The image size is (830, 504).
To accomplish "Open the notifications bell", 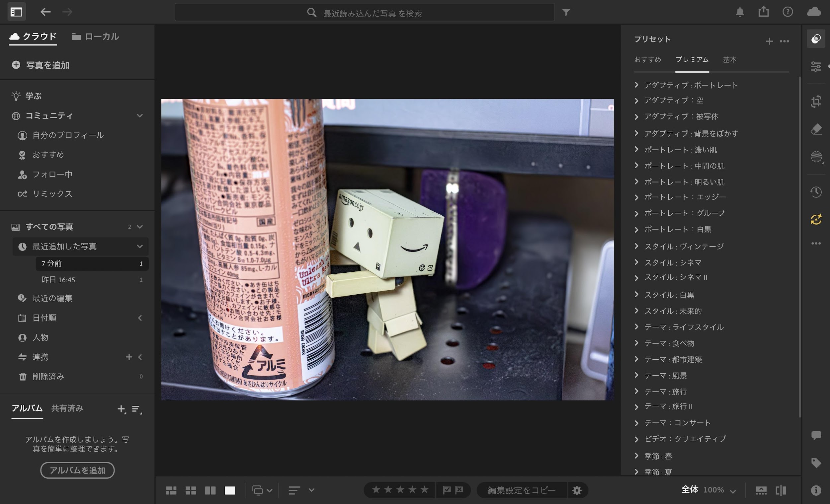I will point(740,12).
